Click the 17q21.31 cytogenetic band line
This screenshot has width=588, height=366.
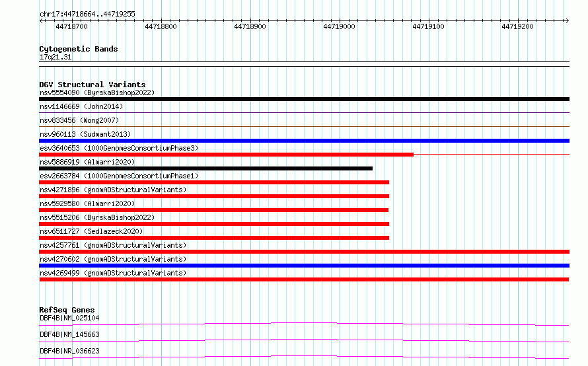(x=304, y=64)
